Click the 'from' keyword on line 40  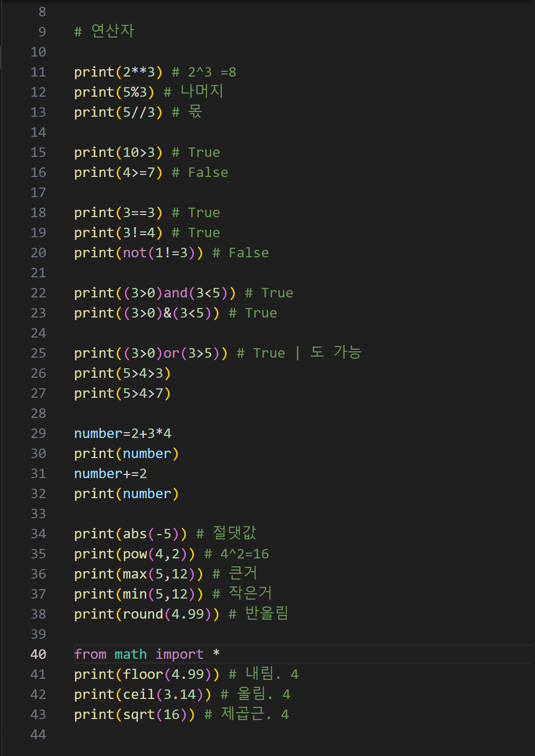click(x=90, y=654)
